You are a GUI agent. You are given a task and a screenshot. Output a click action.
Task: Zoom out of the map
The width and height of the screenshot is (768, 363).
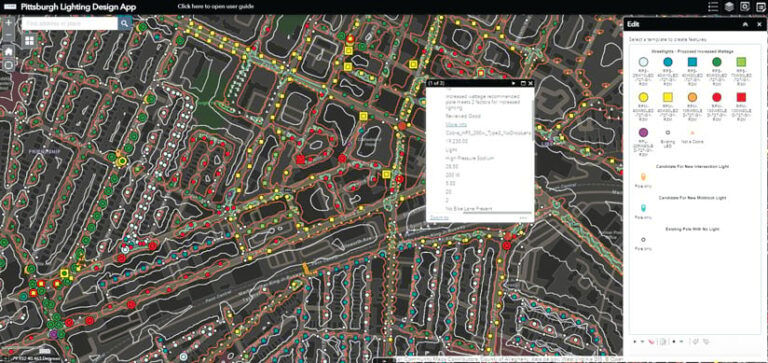pos(8,35)
